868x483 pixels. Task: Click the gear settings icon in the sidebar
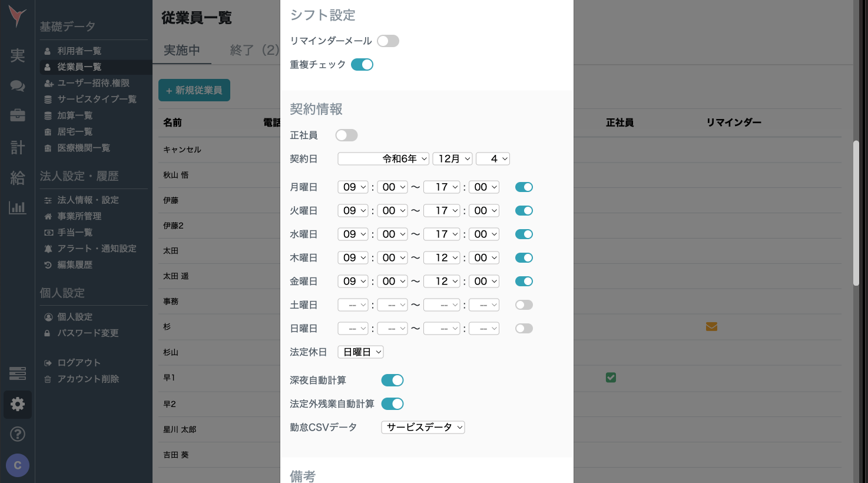(17, 404)
